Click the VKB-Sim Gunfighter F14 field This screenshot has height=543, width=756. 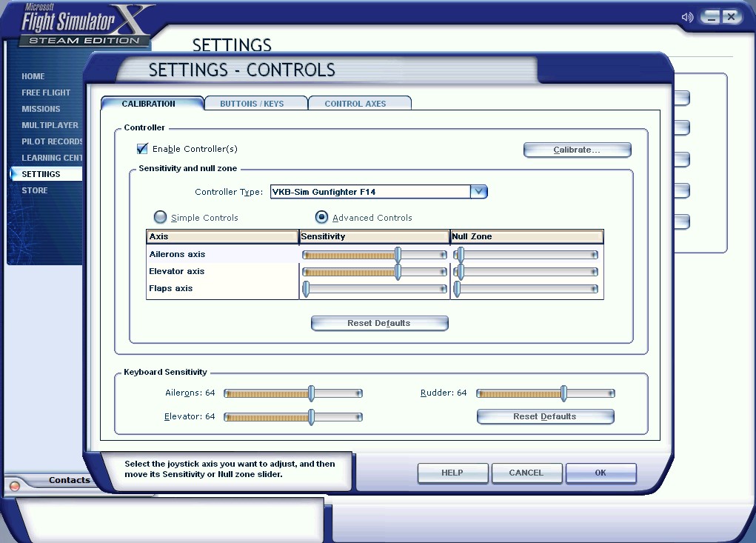370,191
